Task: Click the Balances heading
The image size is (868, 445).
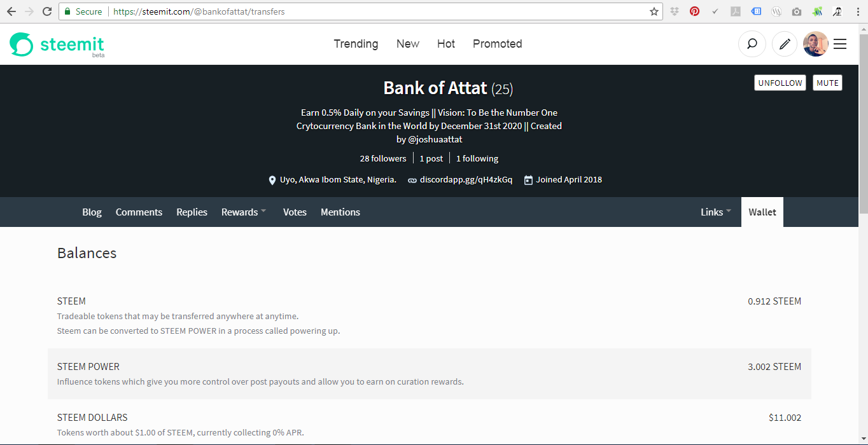Action: click(87, 253)
